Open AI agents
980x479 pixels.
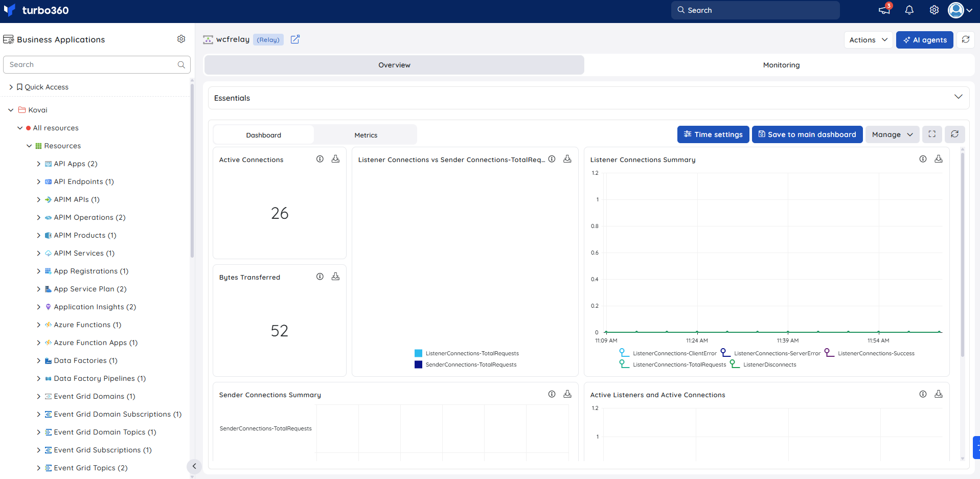[925, 40]
